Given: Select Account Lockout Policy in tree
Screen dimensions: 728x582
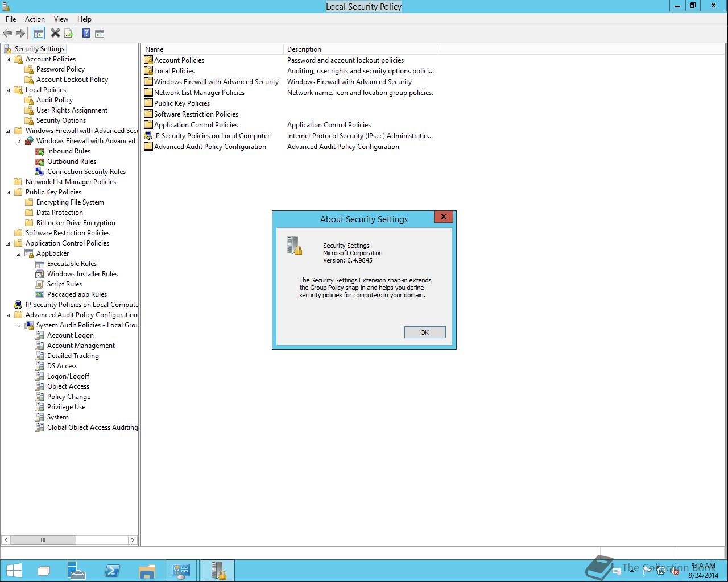Looking at the screenshot, I should click(x=72, y=80).
